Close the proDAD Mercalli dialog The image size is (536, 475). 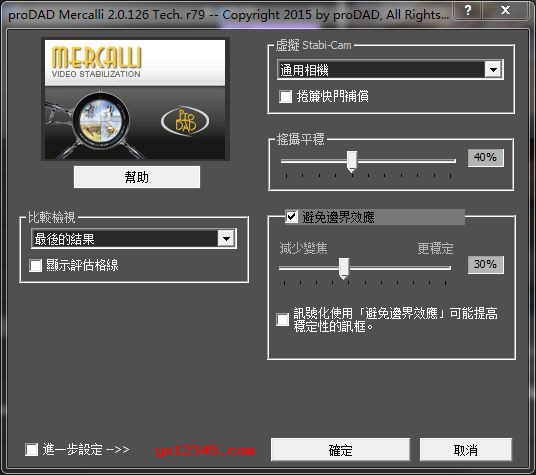[x=505, y=10]
